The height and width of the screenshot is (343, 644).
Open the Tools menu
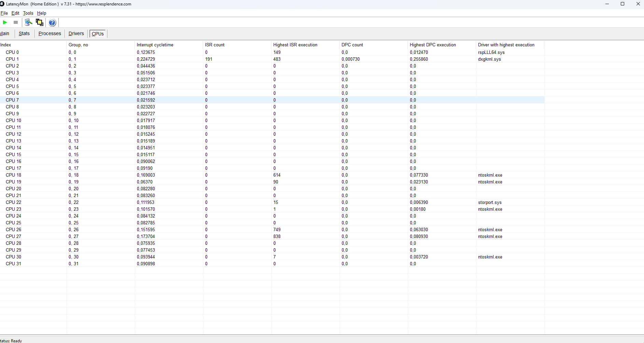(x=28, y=13)
